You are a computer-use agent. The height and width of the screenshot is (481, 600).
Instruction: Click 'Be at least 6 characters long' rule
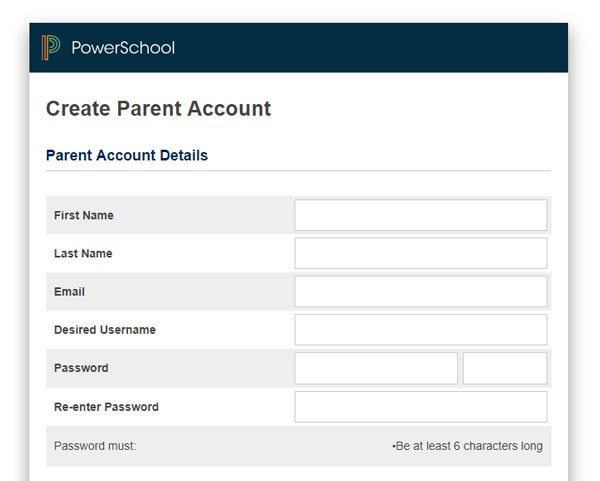(x=467, y=446)
